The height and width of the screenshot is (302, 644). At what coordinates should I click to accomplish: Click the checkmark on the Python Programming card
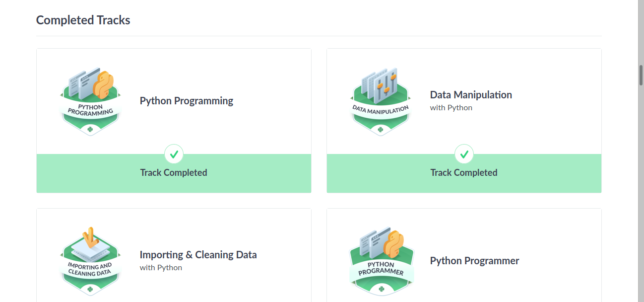click(x=174, y=154)
